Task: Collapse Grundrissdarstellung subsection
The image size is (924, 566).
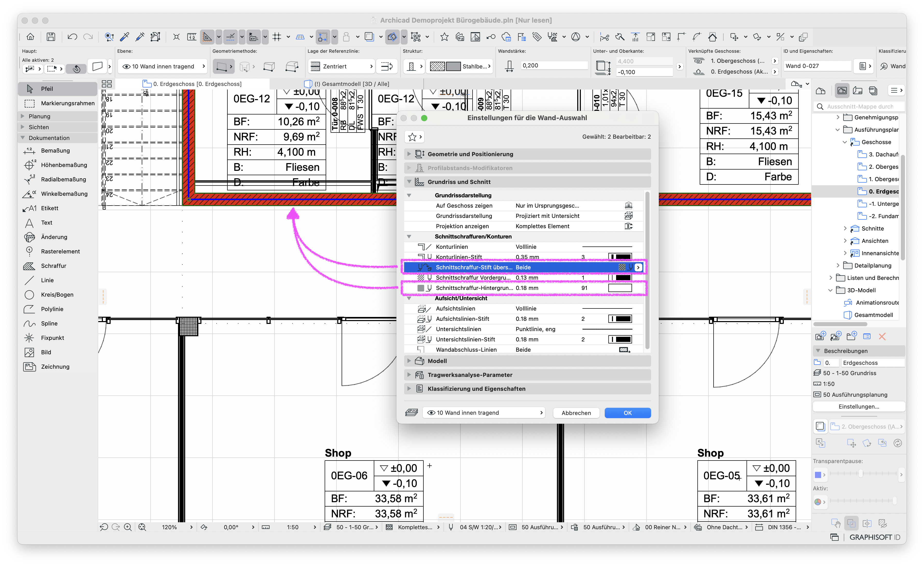Action: pyautogui.click(x=409, y=196)
